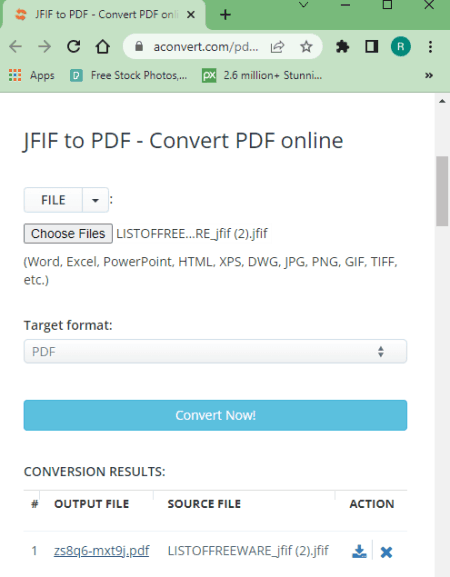Delete the conversion result row
Screen dimensions: 450x577
point(386,552)
